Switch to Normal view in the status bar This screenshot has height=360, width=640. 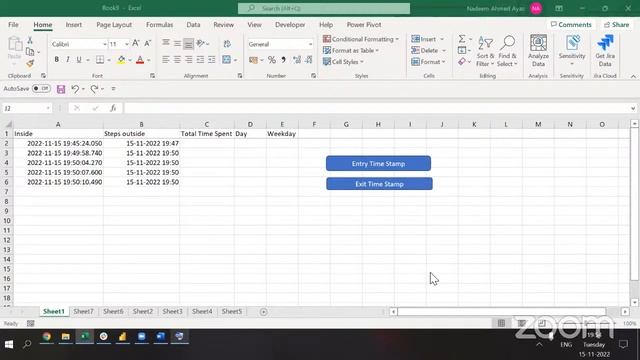501,323
